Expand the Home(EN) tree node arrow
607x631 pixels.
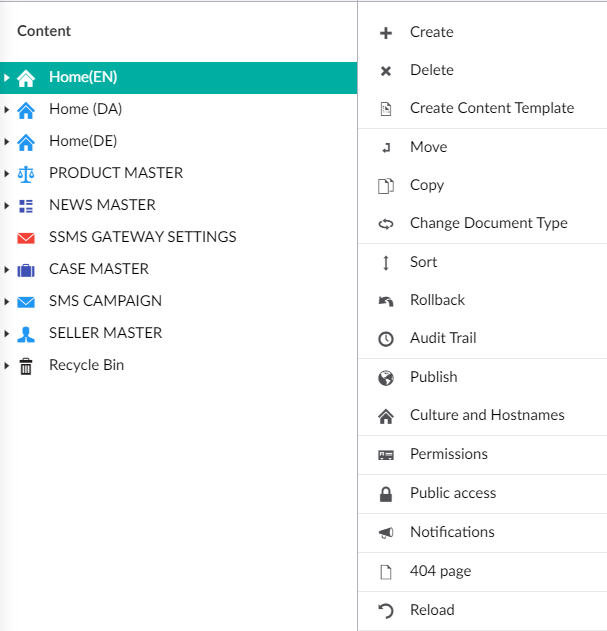point(7,77)
